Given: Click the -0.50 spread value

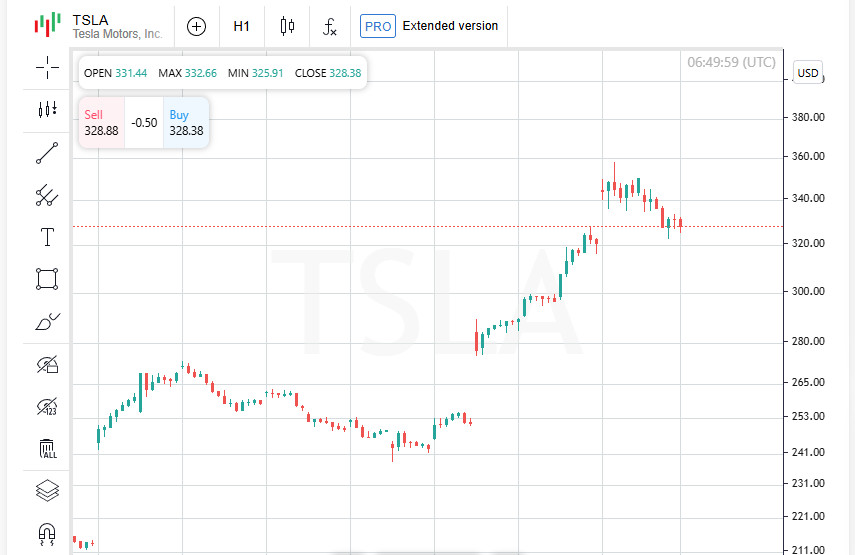Looking at the screenshot, I should click(x=144, y=123).
